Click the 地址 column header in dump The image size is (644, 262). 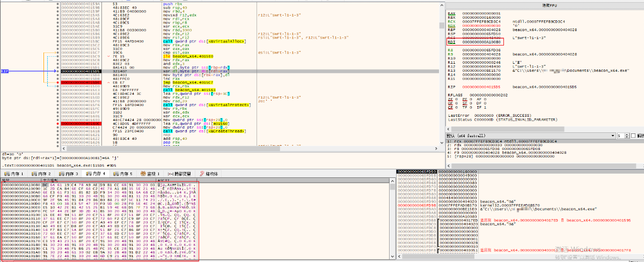[x=20, y=180]
